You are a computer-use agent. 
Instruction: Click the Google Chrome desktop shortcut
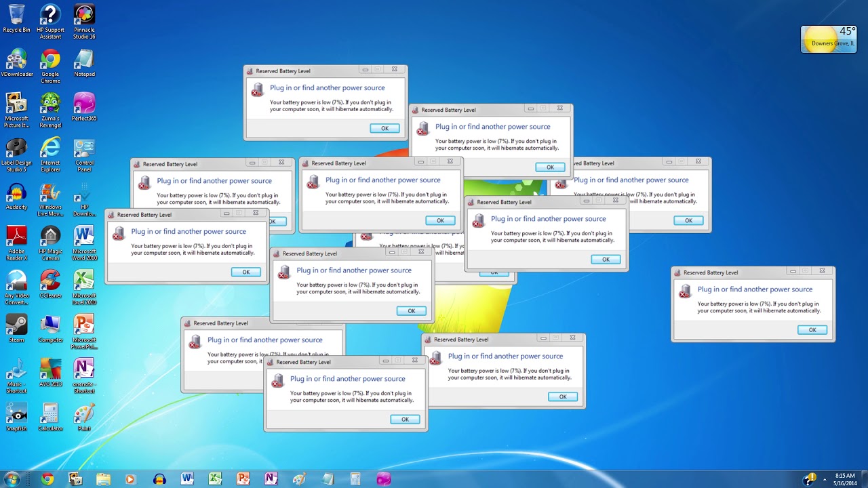[x=50, y=66]
